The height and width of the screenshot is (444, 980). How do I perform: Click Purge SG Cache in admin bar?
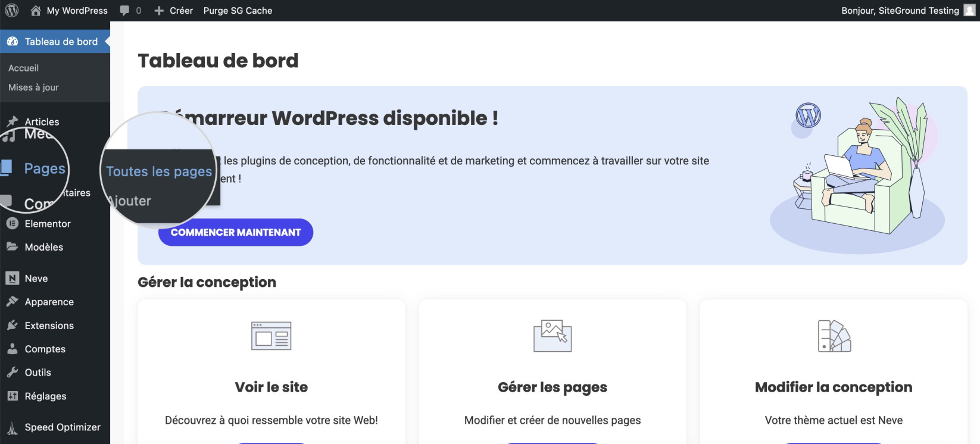238,11
